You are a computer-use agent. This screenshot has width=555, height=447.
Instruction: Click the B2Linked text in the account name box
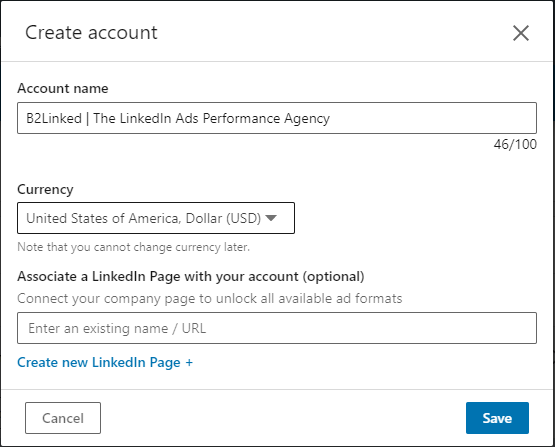point(54,118)
